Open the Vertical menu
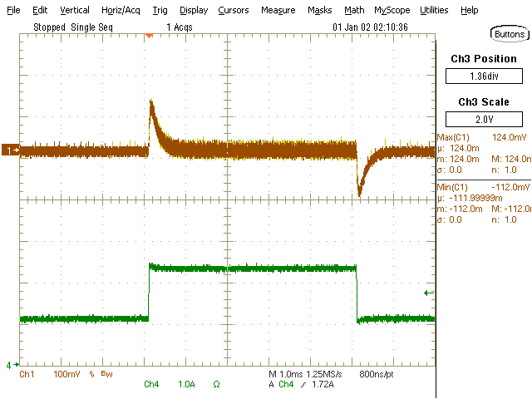This screenshot has width=532, height=399. (x=75, y=11)
